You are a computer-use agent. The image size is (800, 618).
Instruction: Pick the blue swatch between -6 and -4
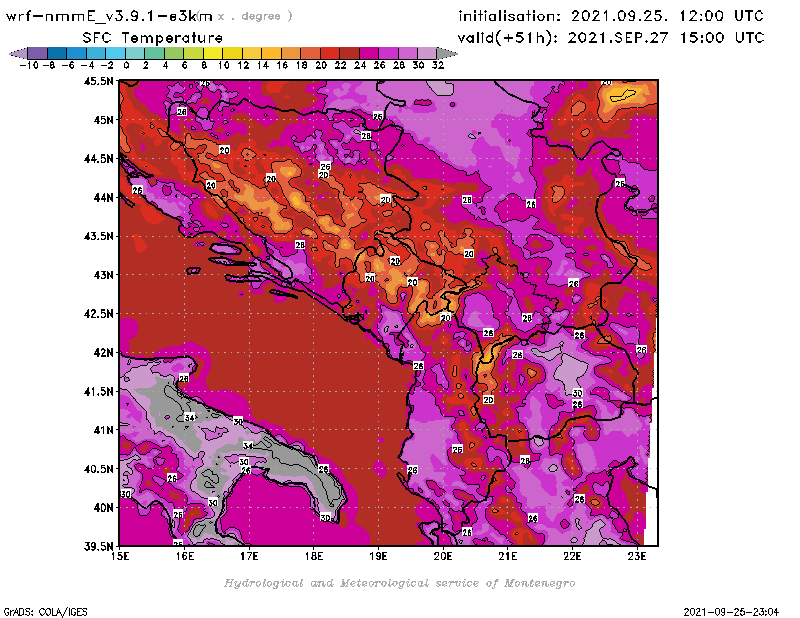(x=77, y=54)
